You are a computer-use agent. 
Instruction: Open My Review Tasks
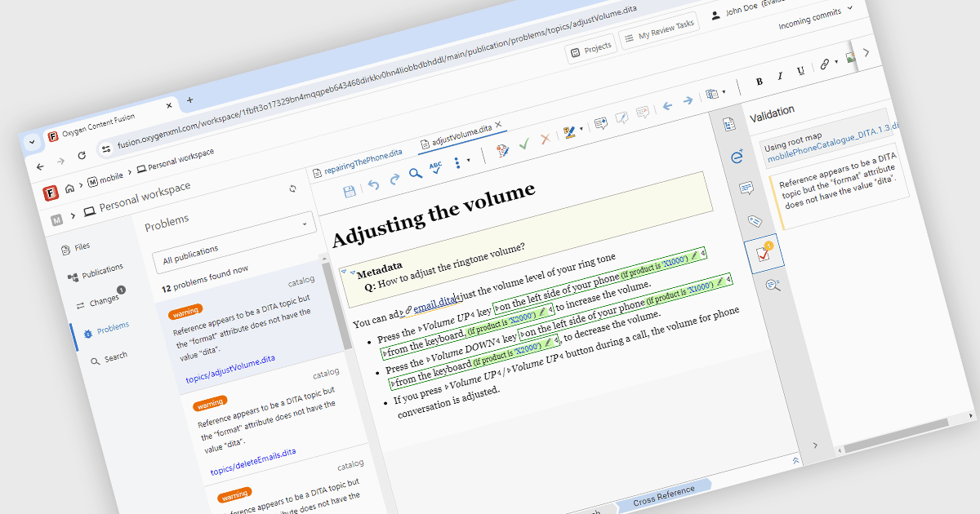pyautogui.click(x=659, y=32)
